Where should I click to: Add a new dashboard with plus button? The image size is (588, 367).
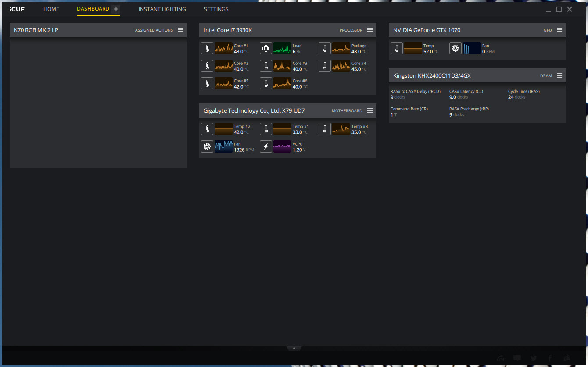[x=116, y=9]
